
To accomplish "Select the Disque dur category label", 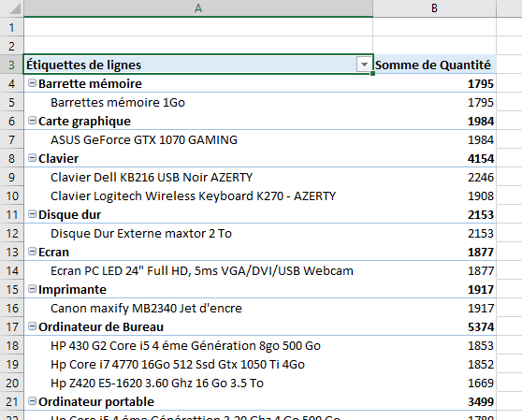I will click(69, 214).
